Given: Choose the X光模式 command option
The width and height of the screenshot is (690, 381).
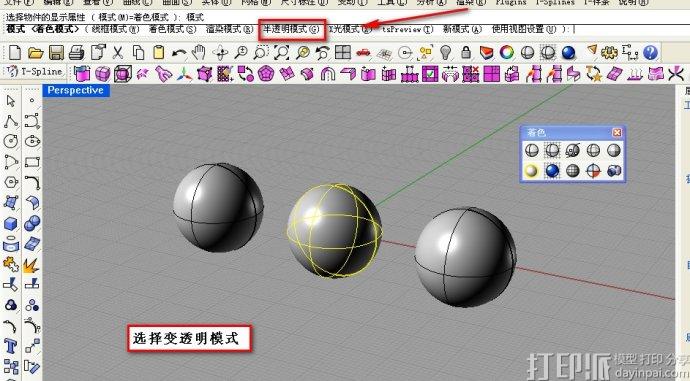Looking at the screenshot, I should [350, 29].
